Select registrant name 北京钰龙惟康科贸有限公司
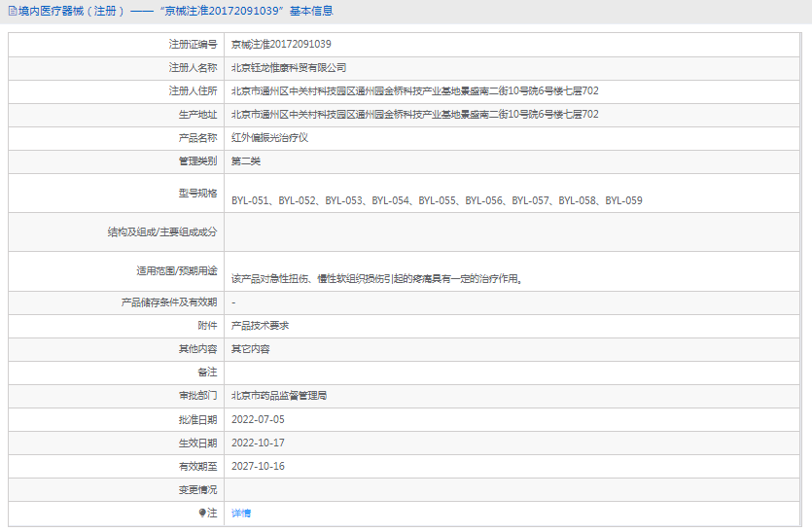This screenshot has width=812, height=532. point(289,67)
